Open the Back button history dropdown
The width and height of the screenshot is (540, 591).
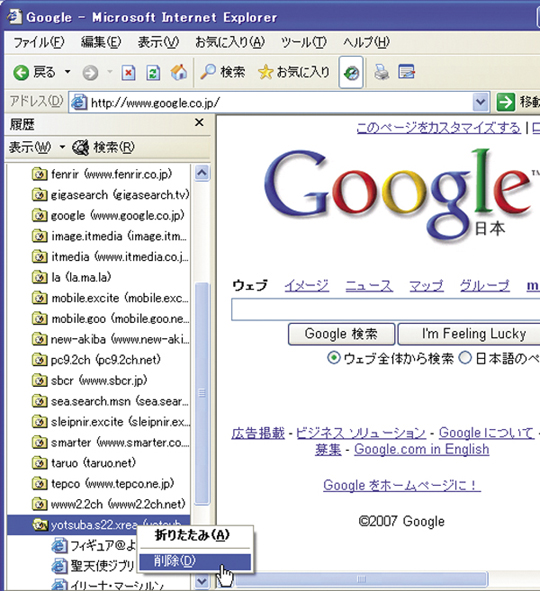coord(68,72)
